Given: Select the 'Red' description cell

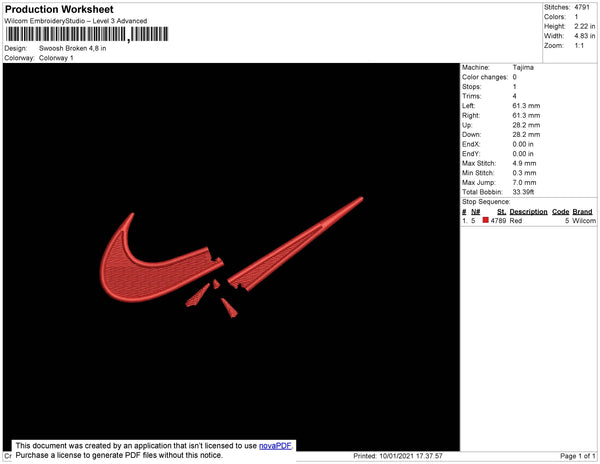Looking at the screenshot, I should click(516, 221).
